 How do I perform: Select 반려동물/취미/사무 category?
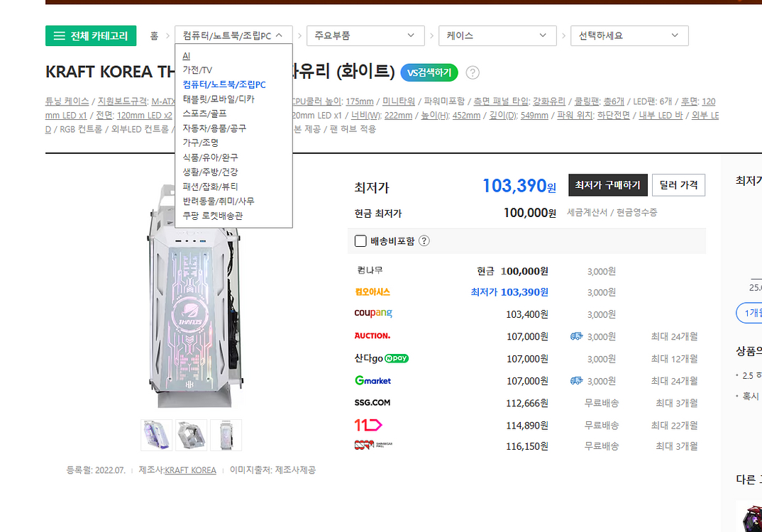(x=219, y=201)
